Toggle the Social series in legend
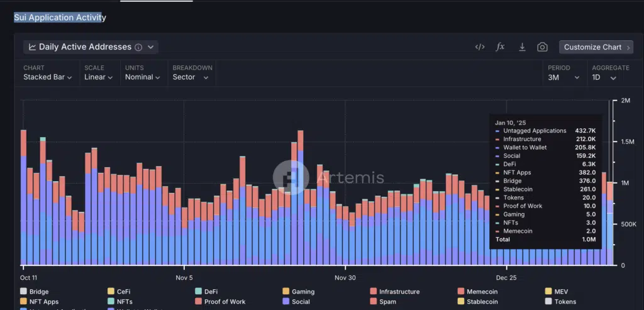 point(300,302)
